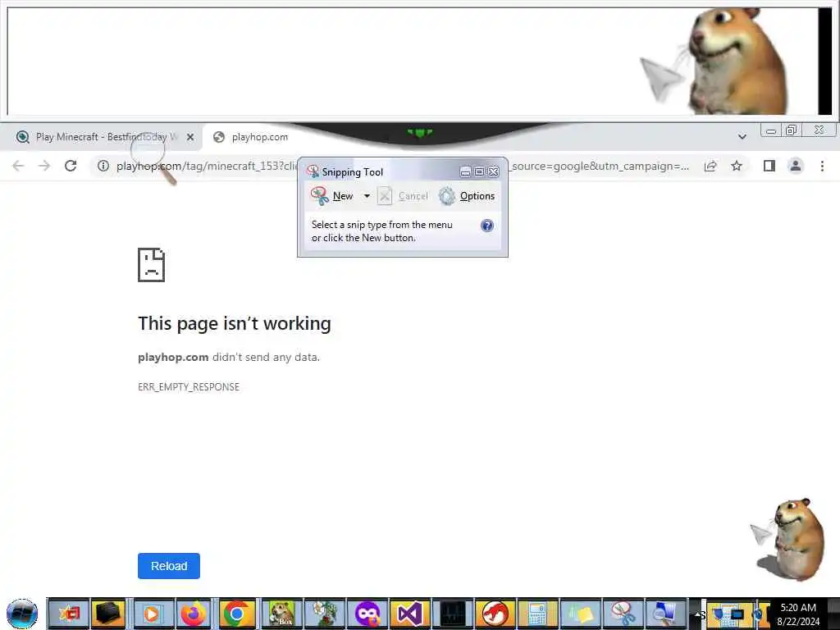Open Visual Studio from the taskbar
This screenshot has width=840, height=630.
coord(409,614)
